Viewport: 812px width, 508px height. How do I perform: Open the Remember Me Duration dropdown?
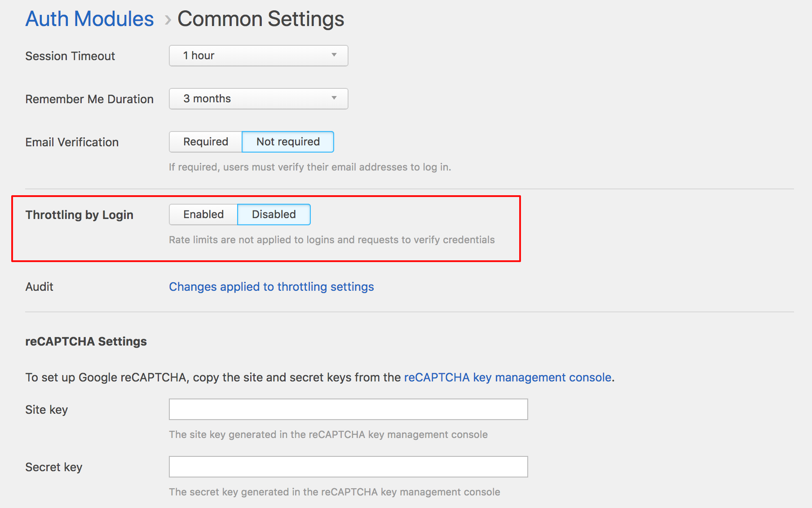click(x=258, y=99)
